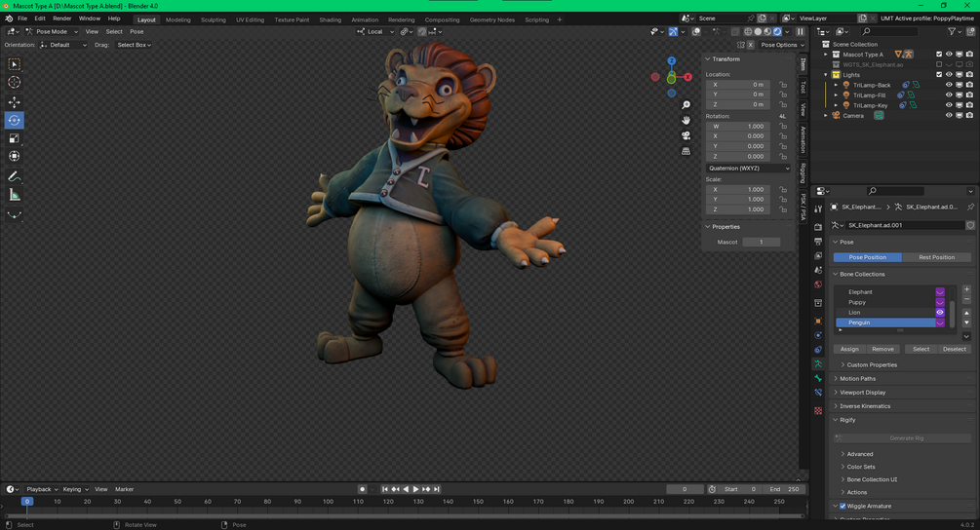Viewport: 980px width, 530px height.
Task: Open the Pose Mode dropdown
Action: pos(52,32)
